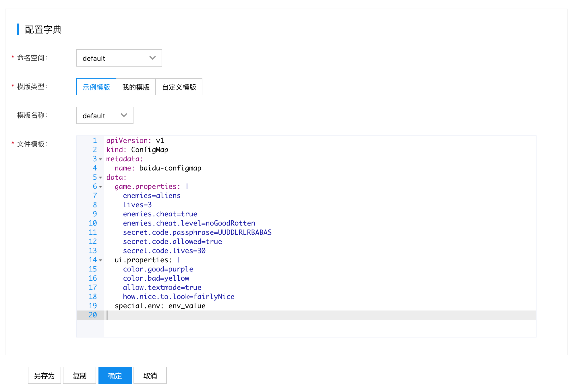This screenshot has width=577, height=392.
Task: Click 'special.env: env_value' code line
Action: point(160,306)
